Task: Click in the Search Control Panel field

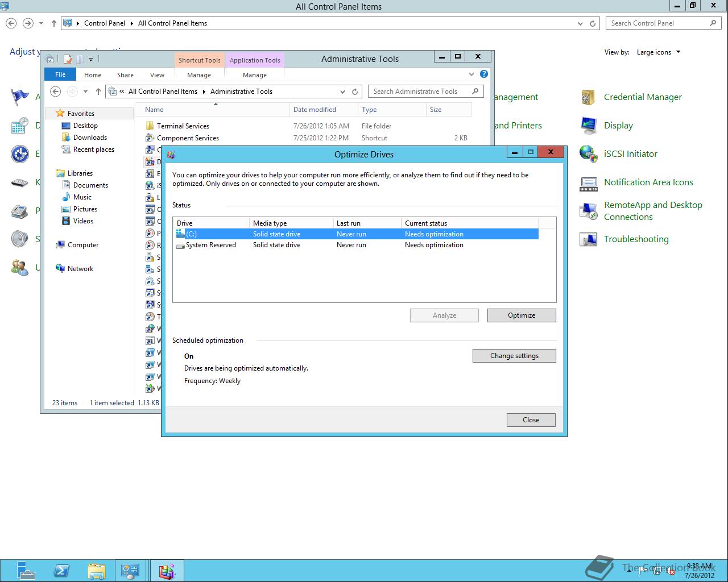Action: click(663, 23)
